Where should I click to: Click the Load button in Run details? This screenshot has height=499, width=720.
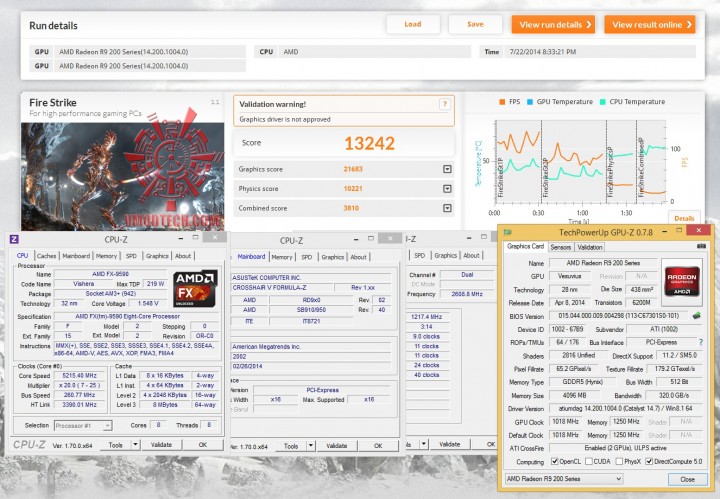click(x=413, y=24)
